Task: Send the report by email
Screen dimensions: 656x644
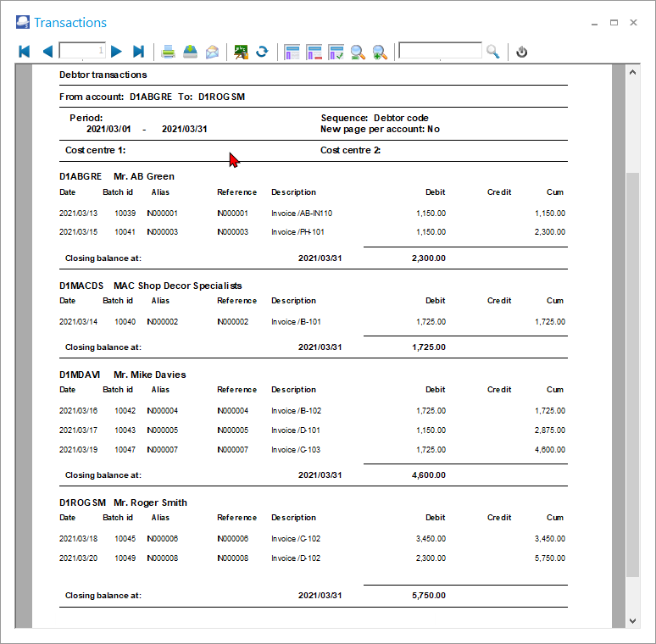Action: [212, 52]
